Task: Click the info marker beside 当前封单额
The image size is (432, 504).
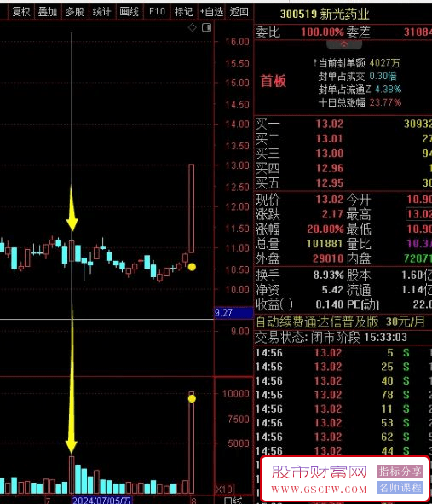Action: tap(315, 62)
